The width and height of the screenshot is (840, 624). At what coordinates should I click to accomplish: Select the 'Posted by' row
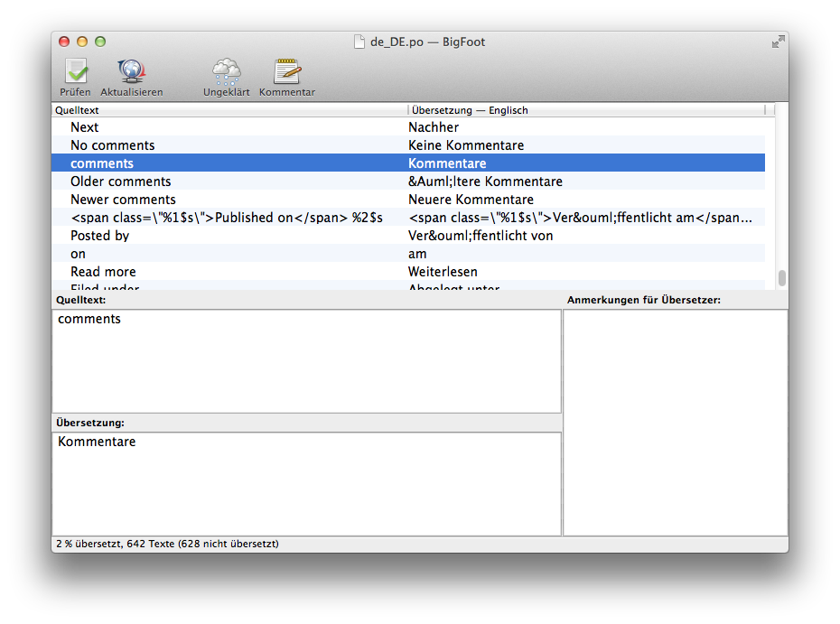(x=408, y=236)
